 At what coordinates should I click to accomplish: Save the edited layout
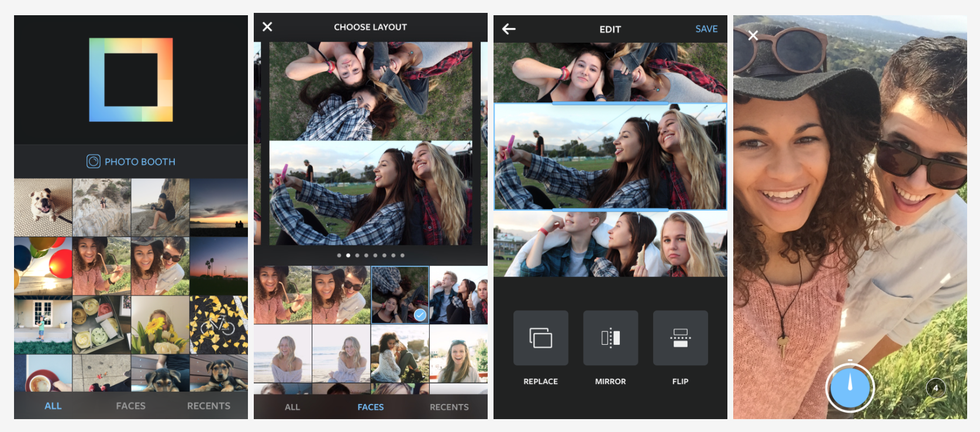point(706,29)
